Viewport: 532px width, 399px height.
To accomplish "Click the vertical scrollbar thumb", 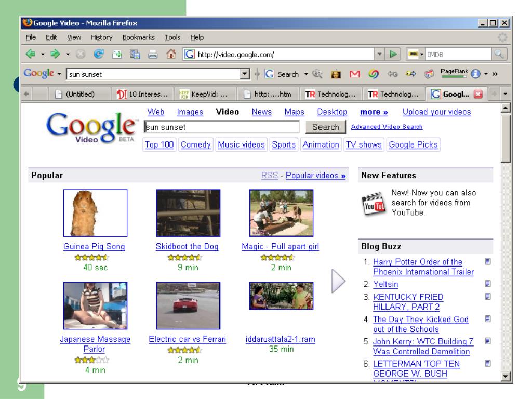I will [x=506, y=138].
